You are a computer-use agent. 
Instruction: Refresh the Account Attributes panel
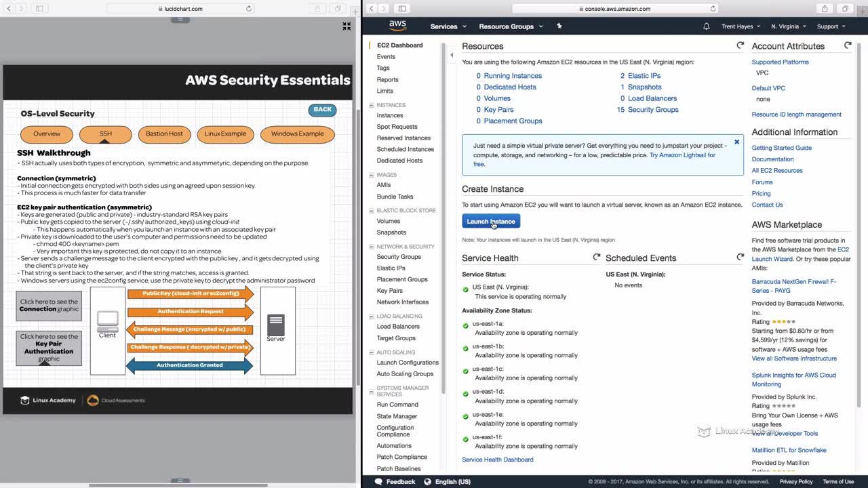click(848, 45)
